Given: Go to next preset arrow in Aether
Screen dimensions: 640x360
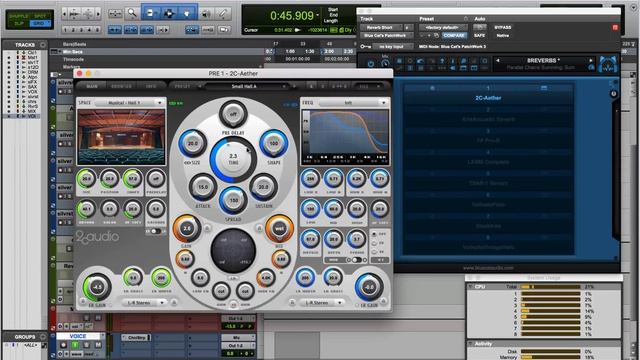Looking at the screenshot, I should pos(293,86).
